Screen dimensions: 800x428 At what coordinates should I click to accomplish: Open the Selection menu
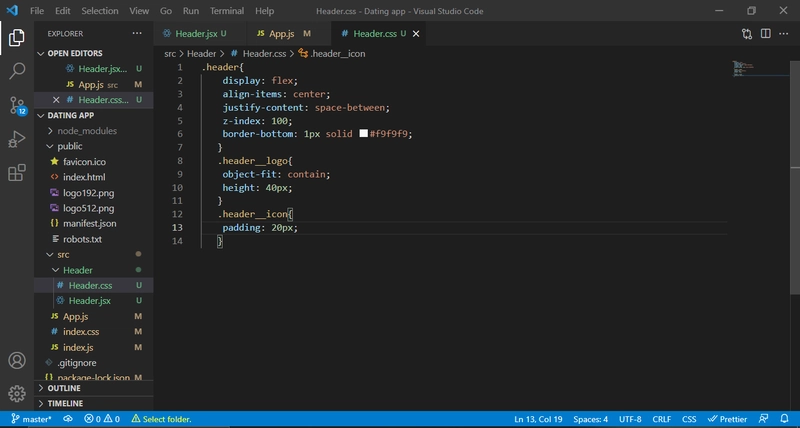[100, 11]
